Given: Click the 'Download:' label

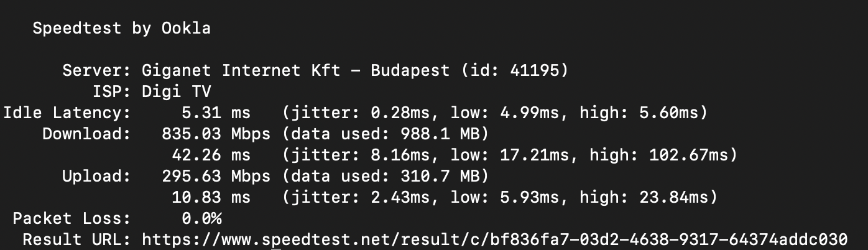Looking at the screenshot, I should 87,134.
